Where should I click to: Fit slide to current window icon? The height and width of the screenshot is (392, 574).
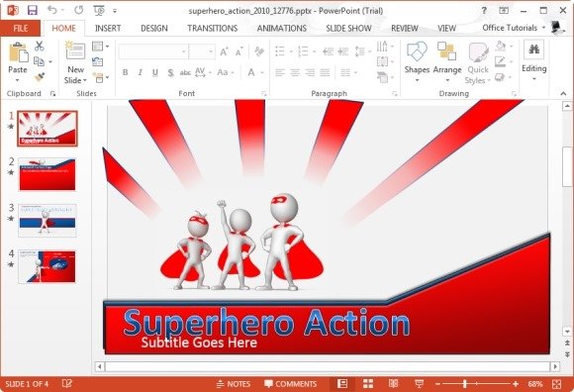[x=556, y=384]
